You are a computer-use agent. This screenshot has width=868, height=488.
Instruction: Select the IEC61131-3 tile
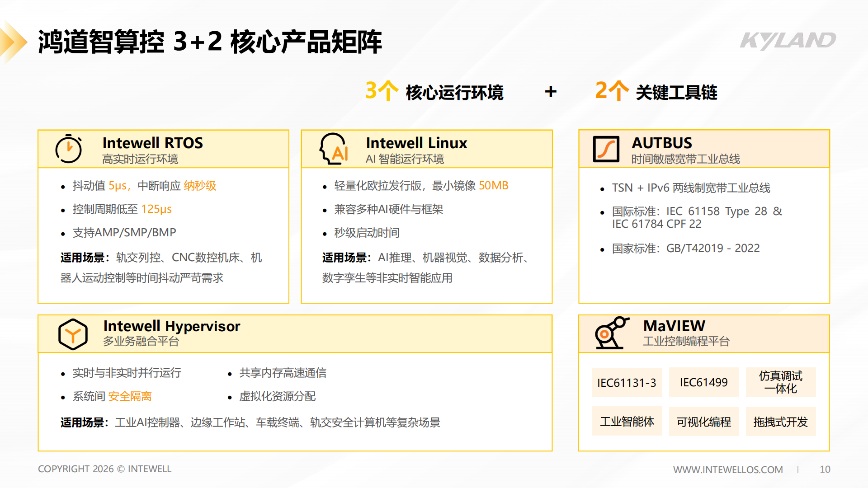627,383
